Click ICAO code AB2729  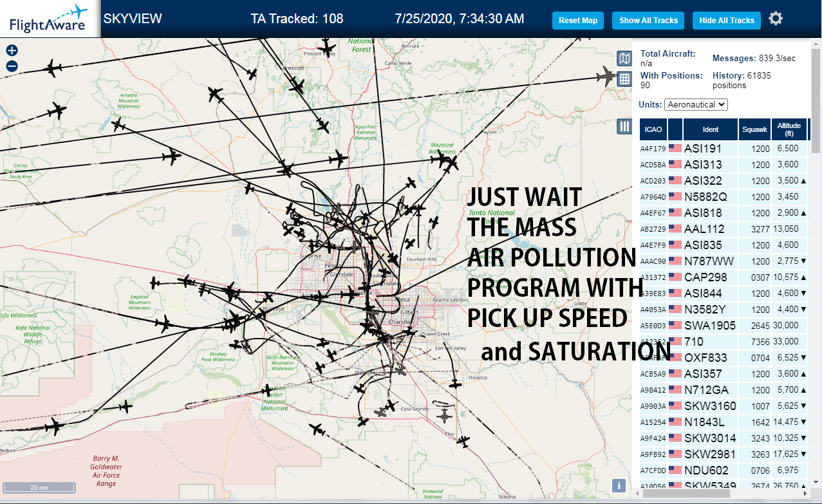(x=653, y=229)
